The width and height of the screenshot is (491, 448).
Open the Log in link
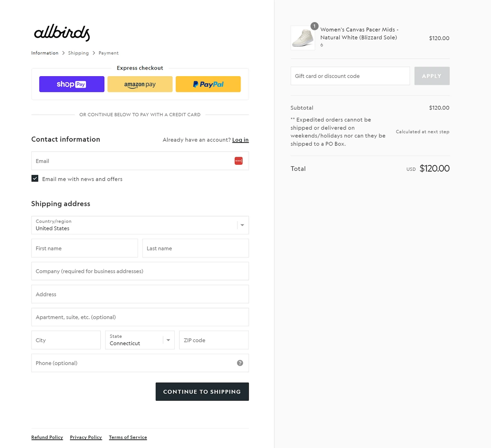pyautogui.click(x=240, y=140)
